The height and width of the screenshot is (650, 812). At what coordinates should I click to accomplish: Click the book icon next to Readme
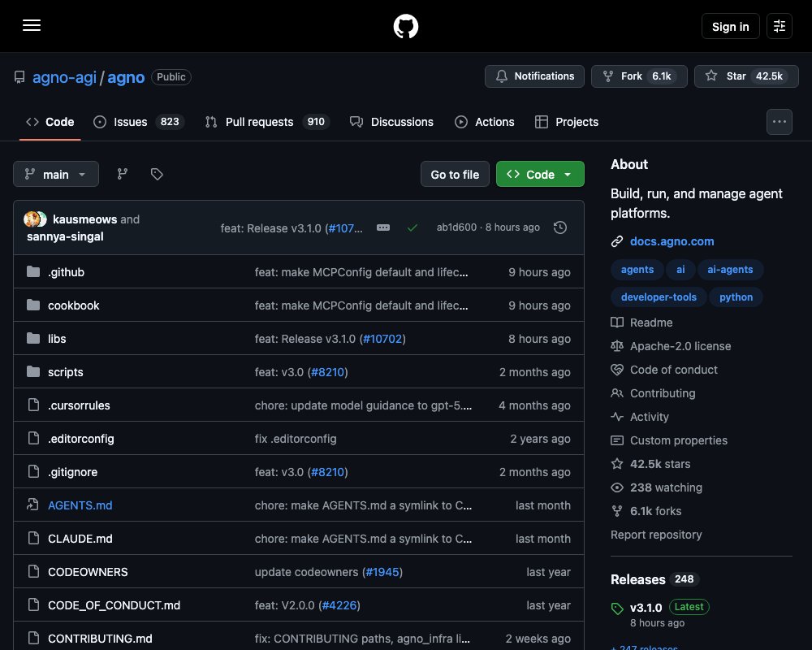point(617,323)
